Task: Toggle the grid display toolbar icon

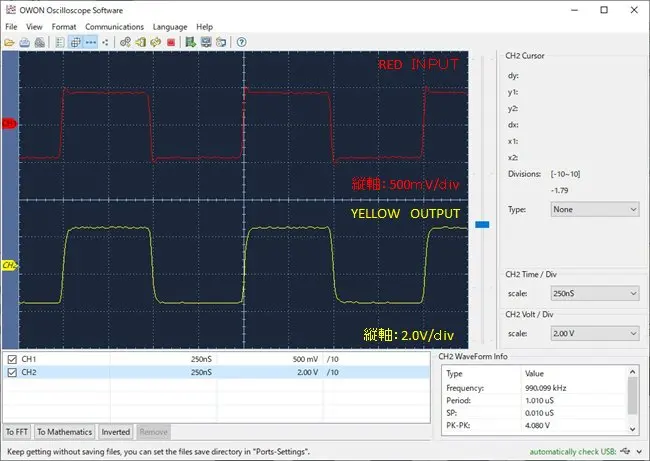Action: click(75, 42)
